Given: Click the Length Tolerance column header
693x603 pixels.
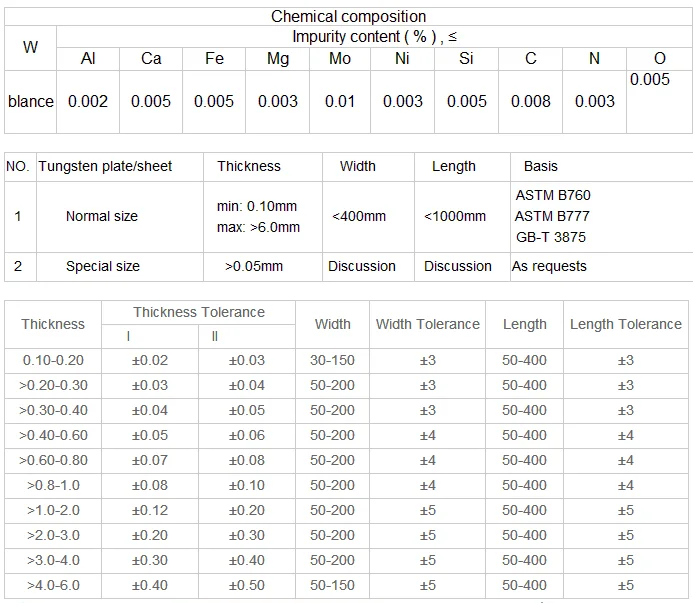Looking at the screenshot, I should [x=625, y=324].
